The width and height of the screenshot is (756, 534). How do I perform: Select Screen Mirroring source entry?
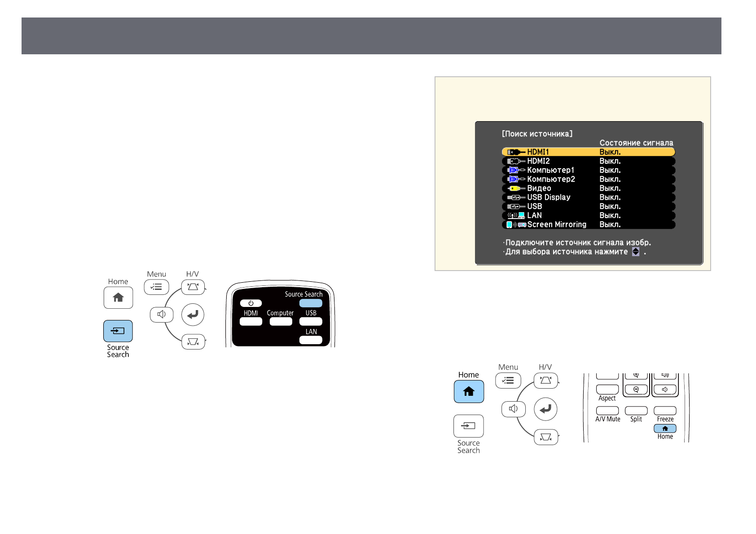588,224
